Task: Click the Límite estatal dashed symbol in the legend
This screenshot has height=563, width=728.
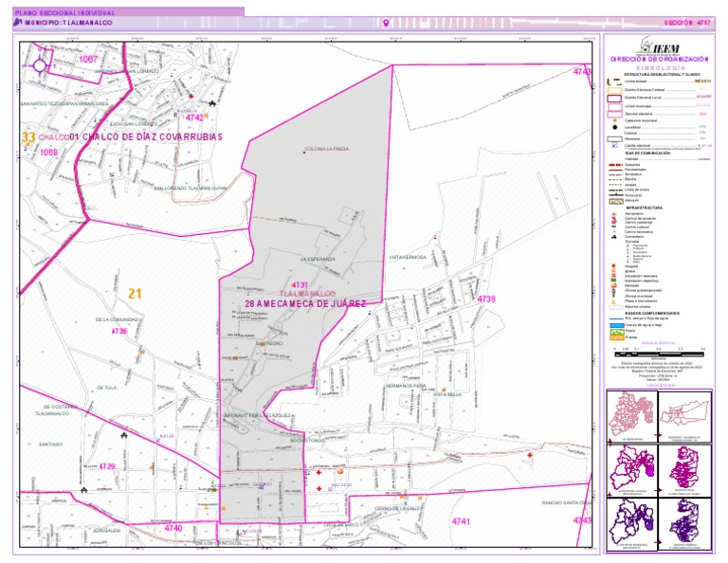Action: 614,82
